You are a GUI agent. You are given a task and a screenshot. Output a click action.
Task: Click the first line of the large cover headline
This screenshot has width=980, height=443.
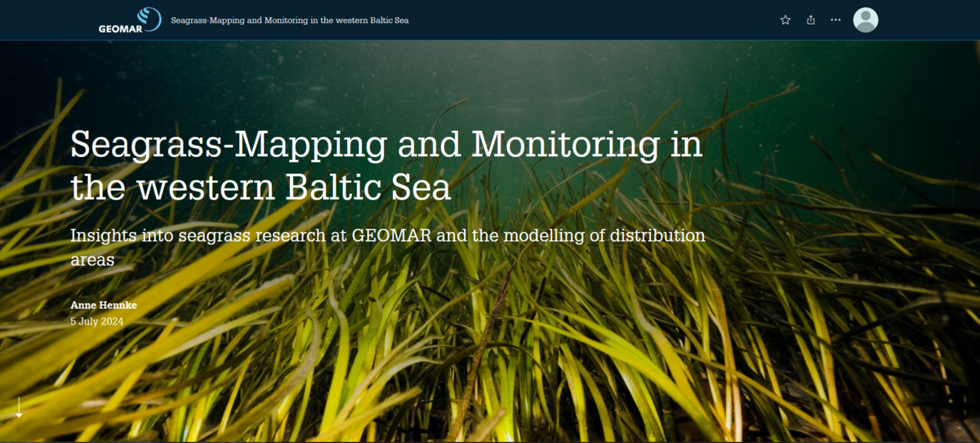point(385,146)
